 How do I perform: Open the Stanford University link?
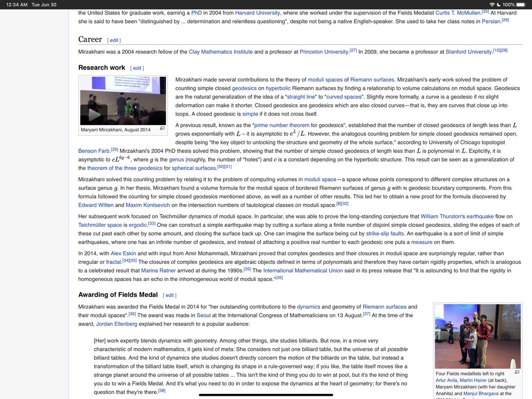469,51
